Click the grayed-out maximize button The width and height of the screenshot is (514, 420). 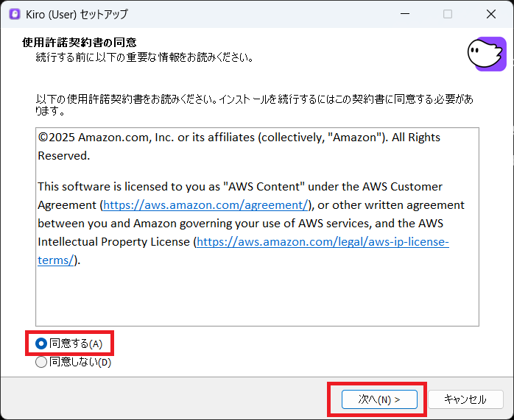click(x=447, y=14)
